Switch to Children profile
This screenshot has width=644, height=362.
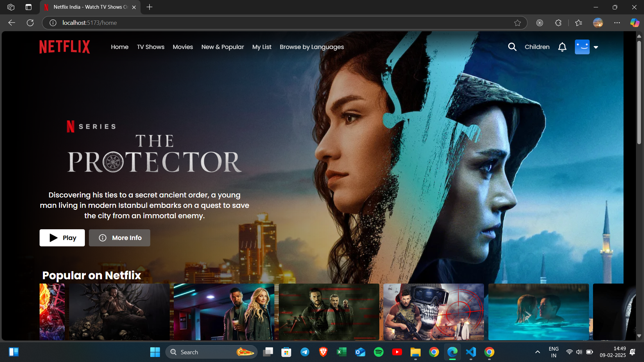point(537,47)
